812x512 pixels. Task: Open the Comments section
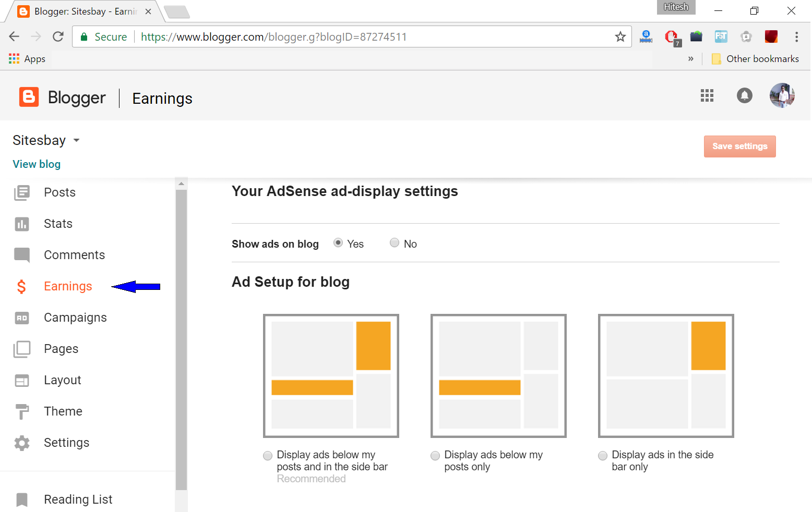click(x=75, y=255)
